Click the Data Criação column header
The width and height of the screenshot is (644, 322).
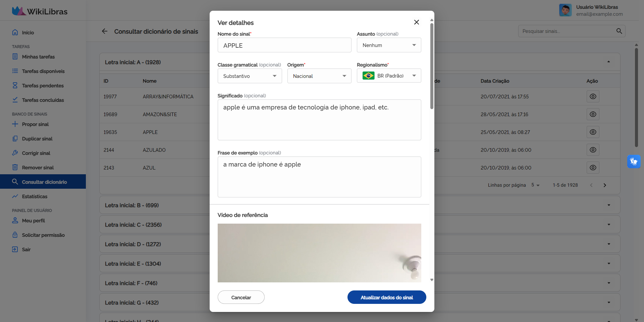495,81
